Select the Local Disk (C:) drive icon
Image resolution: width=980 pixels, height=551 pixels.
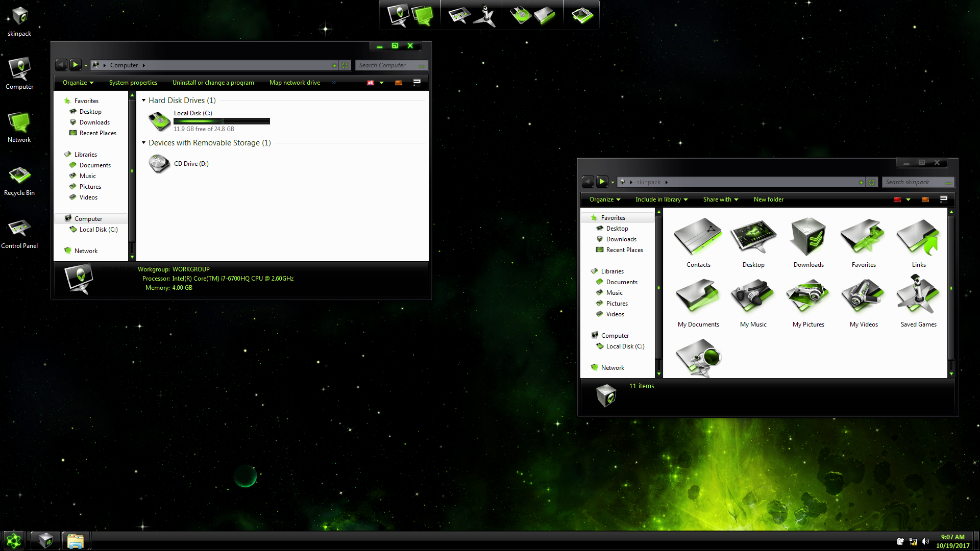coord(159,121)
